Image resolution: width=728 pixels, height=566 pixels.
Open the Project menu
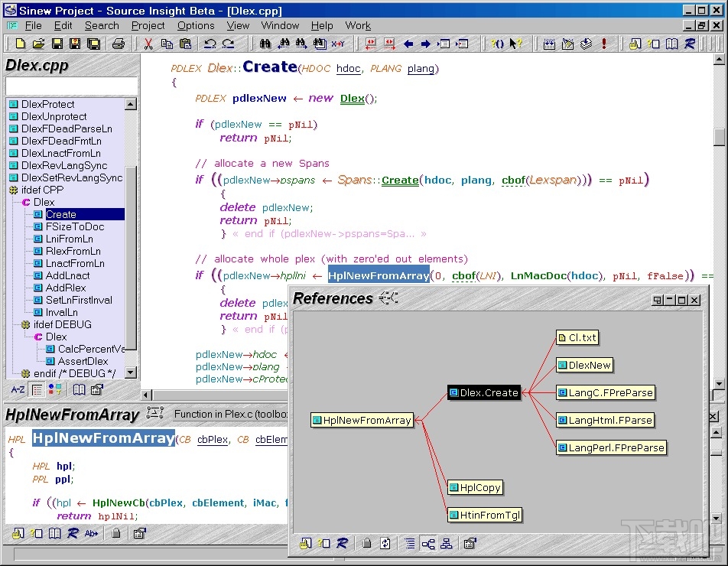[x=148, y=25]
